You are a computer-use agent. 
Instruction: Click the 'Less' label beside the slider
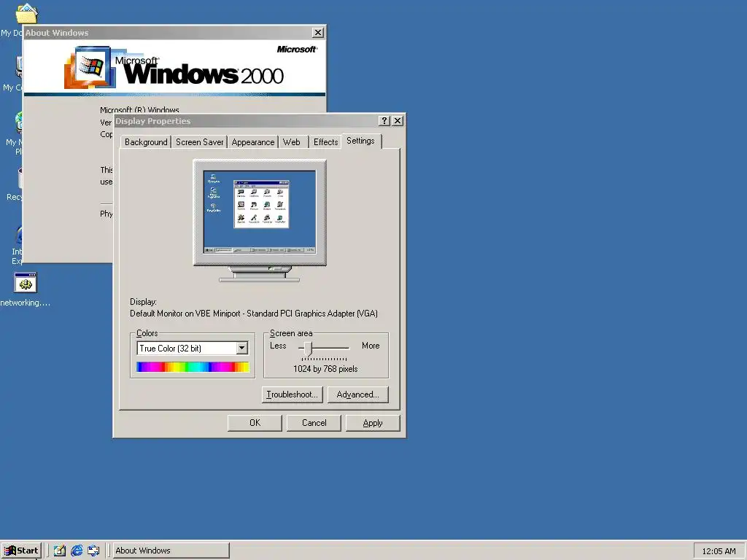pyautogui.click(x=278, y=346)
